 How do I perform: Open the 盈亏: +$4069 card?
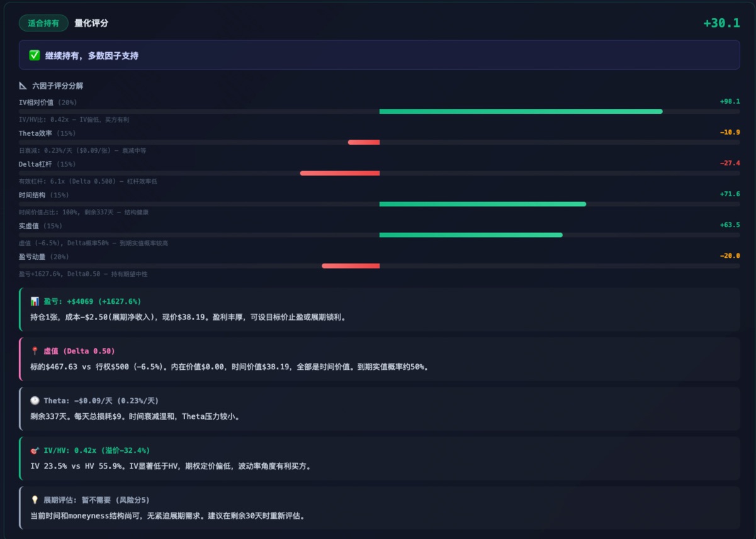tap(379, 309)
